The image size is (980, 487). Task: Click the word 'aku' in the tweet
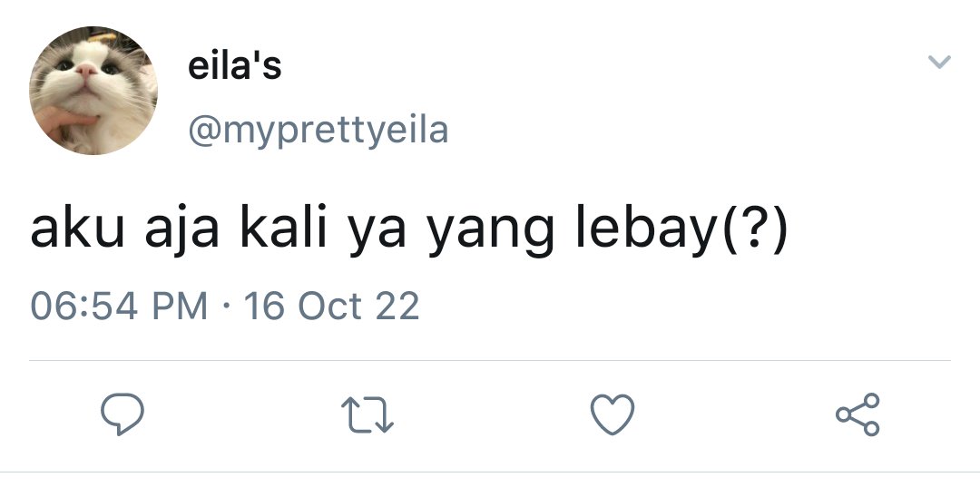tap(77, 229)
